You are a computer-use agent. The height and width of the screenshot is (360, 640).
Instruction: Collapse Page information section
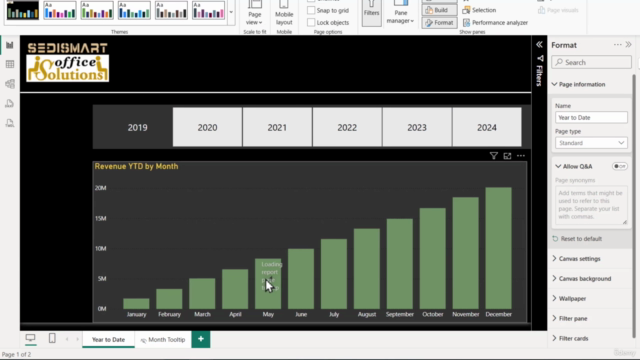tap(554, 84)
